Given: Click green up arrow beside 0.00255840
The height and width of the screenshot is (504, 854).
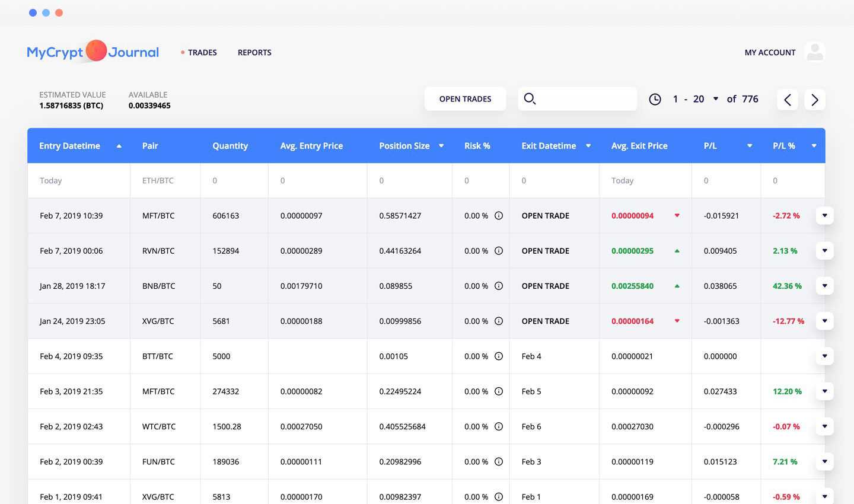Looking at the screenshot, I should 677,286.
